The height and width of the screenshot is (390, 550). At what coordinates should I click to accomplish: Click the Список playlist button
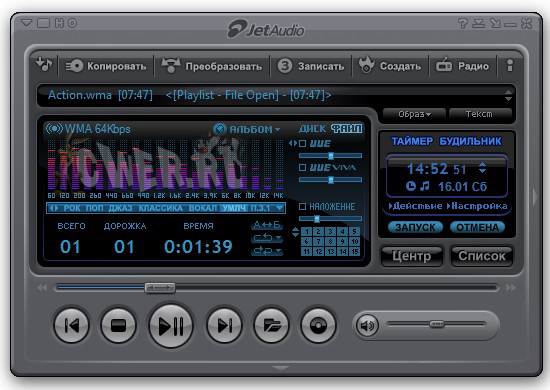pyautogui.click(x=482, y=256)
